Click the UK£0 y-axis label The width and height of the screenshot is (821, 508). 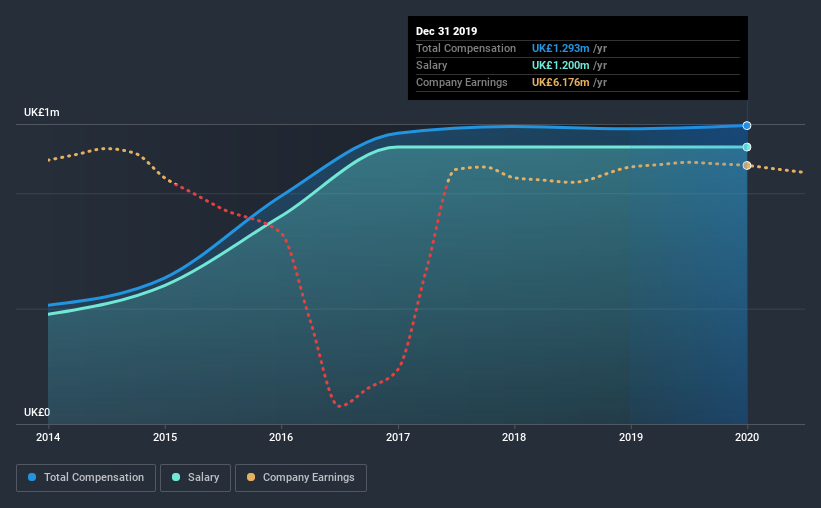coord(37,413)
